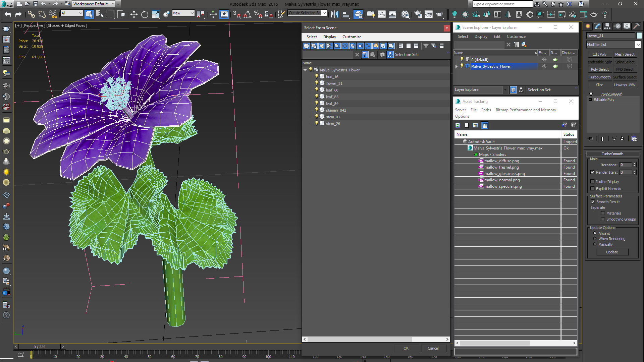The height and width of the screenshot is (362, 644).
Task: Click the object color swatch beside flower_31
Action: coord(639,36)
